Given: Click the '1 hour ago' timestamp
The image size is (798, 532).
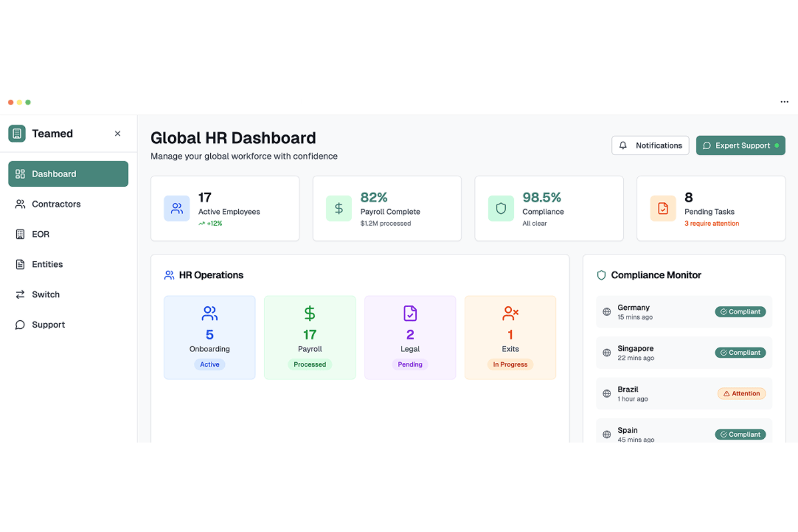Looking at the screenshot, I should [632, 399].
